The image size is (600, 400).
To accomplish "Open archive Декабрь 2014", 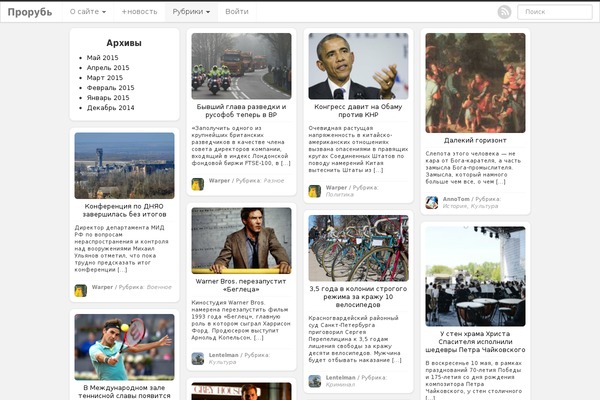I will [111, 108].
